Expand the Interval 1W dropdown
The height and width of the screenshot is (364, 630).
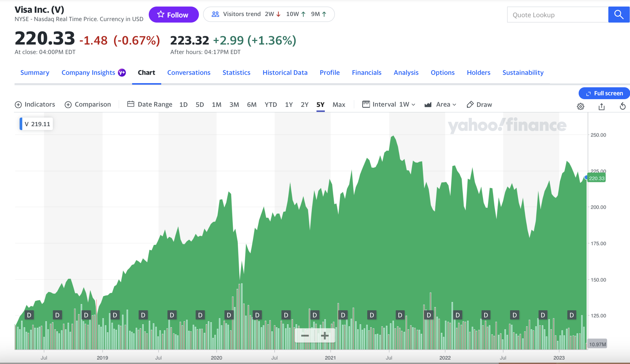[389, 105]
